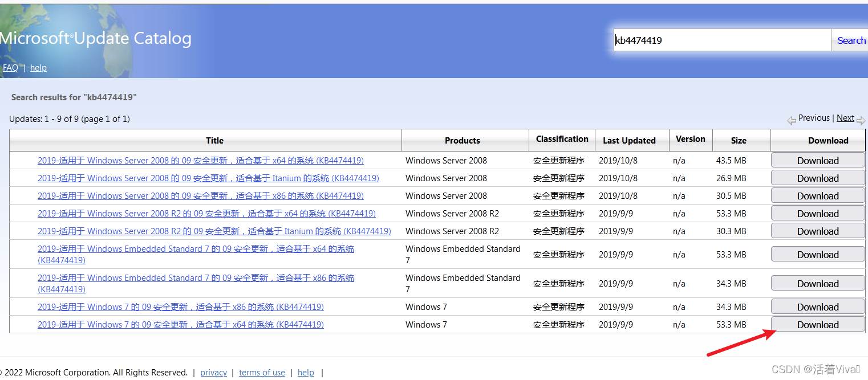
Task: Open the privacy link in footer
Action: click(x=214, y=373)
